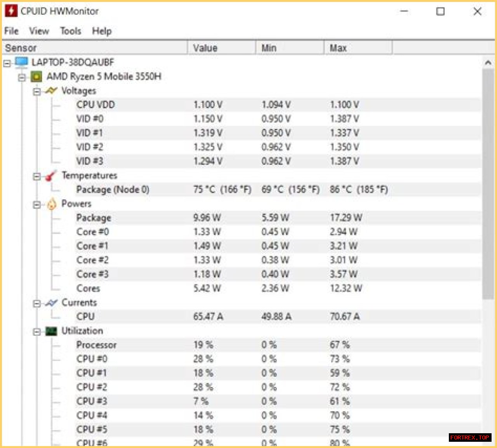Click the Voltages lightning icon
The width and height of the screenshot is (497, 448).
(51, 91)
